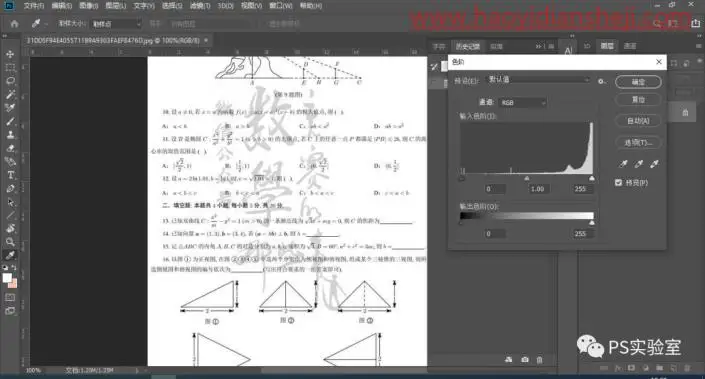Open the sample size dropdown in options bar
This screenshot has height=379, width=705.
(x=116, y=24)
